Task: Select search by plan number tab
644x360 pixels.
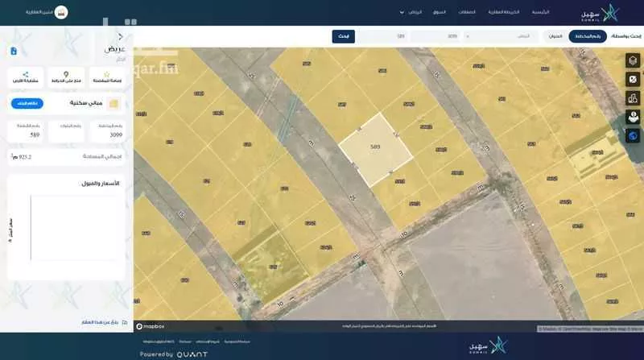Action: coord(588,36)
